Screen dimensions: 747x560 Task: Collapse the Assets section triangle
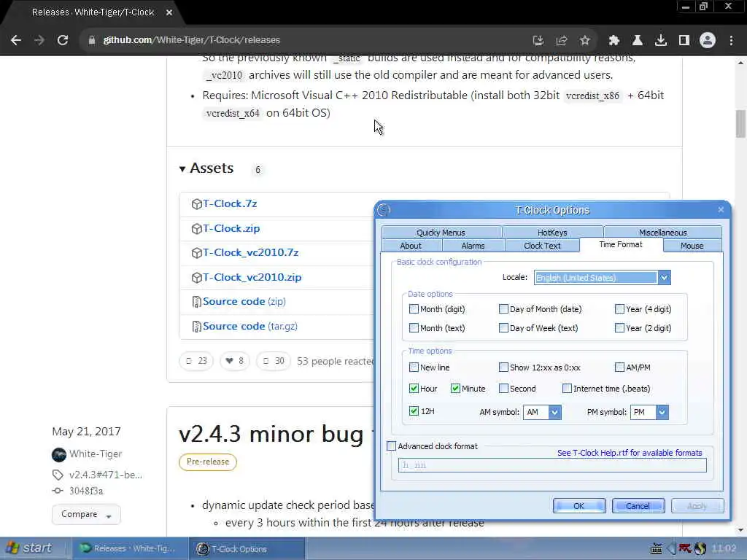click(x=182, y=169)
